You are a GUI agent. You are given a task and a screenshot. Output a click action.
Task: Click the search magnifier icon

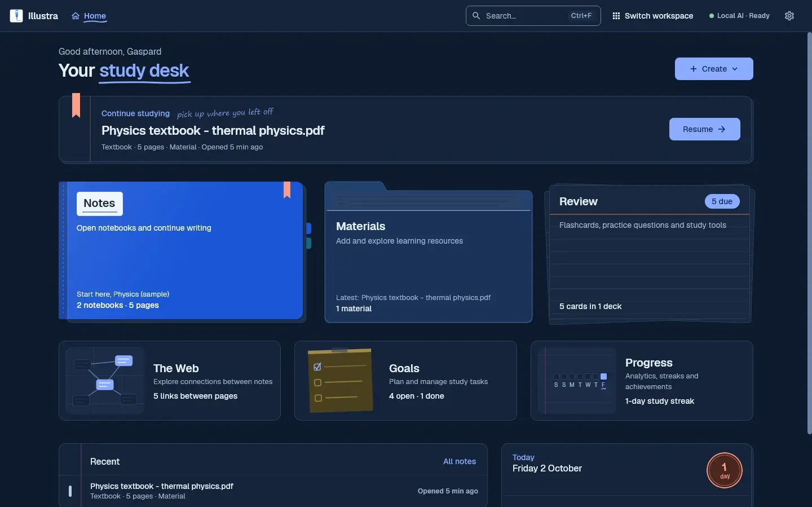[476, 16]
